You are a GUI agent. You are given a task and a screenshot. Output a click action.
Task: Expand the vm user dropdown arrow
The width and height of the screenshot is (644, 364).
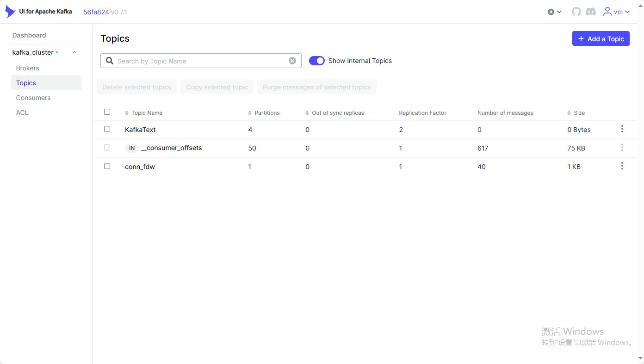(627, 12)
